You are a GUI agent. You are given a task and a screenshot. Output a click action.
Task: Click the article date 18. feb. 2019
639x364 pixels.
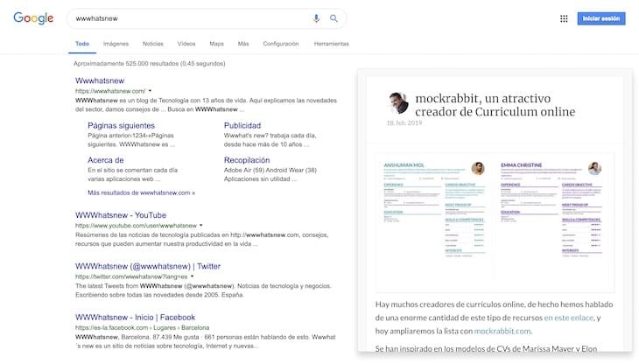tap(404, 122)
